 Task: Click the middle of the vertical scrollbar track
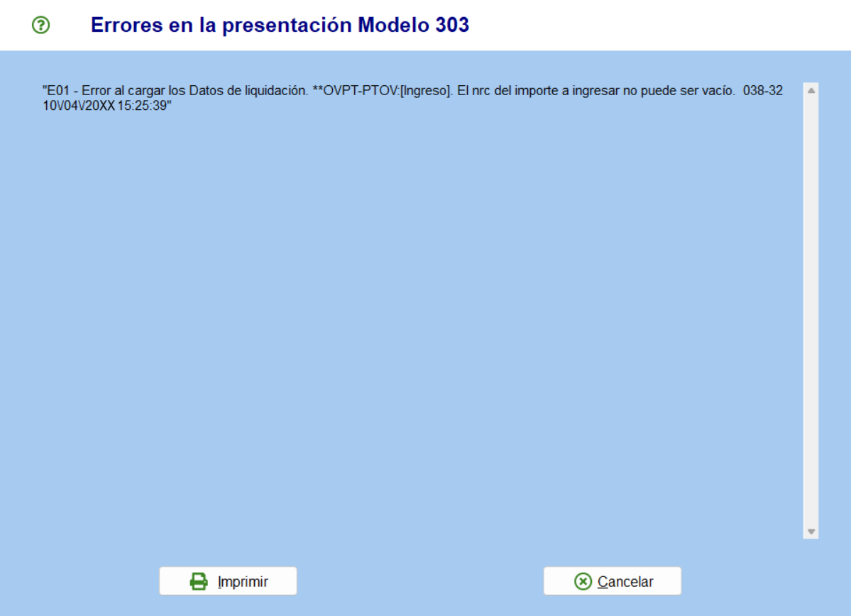(811, 311)
